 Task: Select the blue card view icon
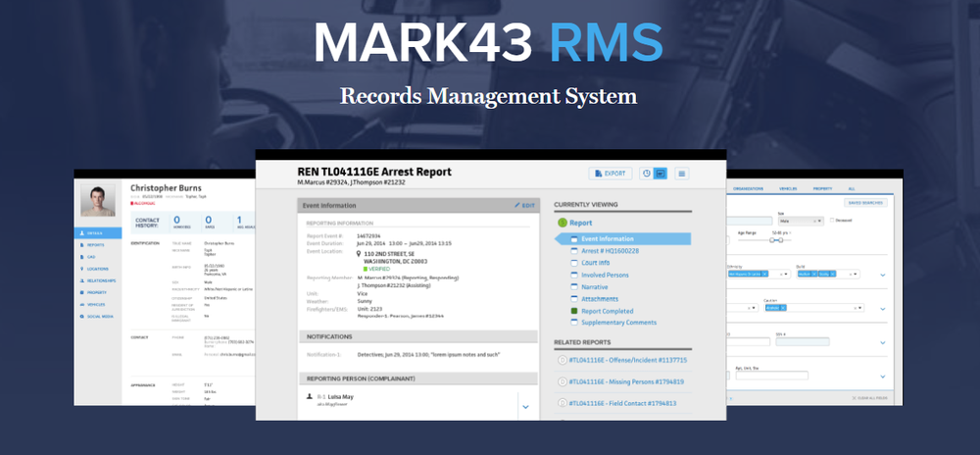tap(660, 174)
